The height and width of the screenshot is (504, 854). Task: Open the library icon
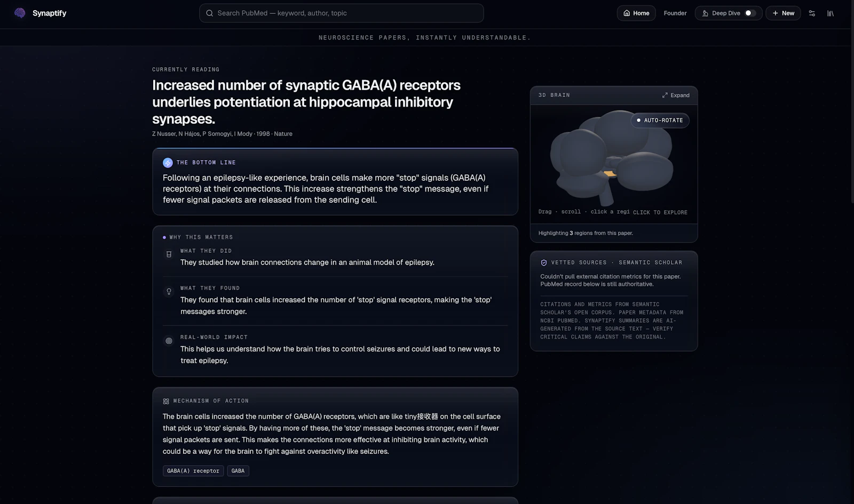(x=831, y=13)
